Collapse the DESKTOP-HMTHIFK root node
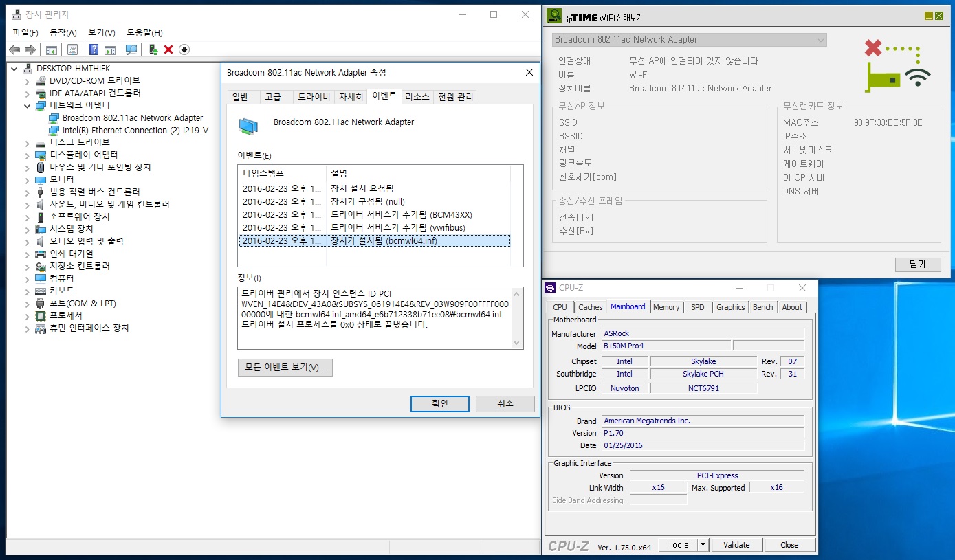The width and height of the screenshot is (955, 560). tap(14, 69)
